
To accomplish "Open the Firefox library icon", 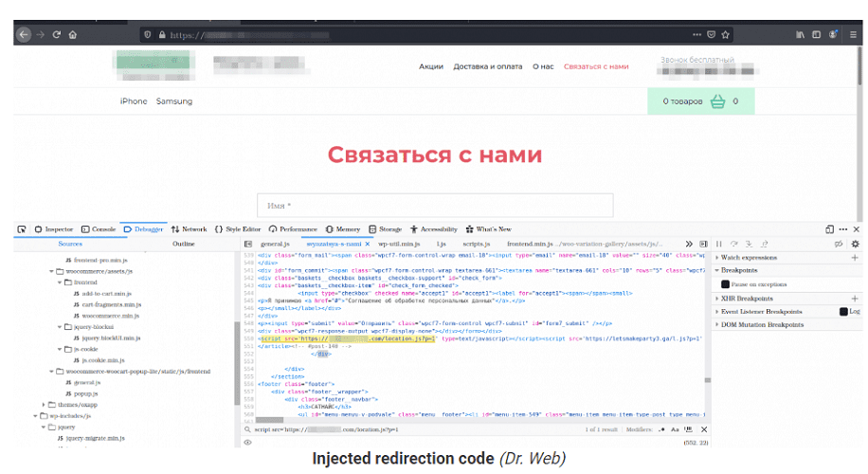I will (801, 34).
